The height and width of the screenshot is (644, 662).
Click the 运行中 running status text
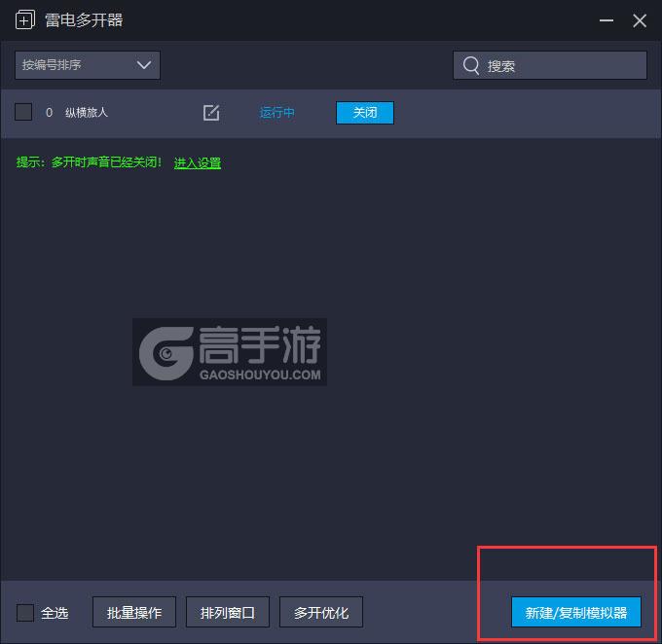click(x=276, y=112)
